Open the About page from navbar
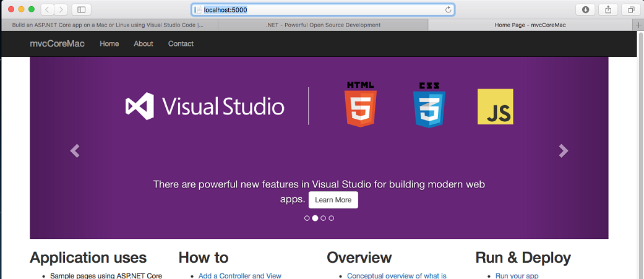The image size is (644, 279). [144, 43]
